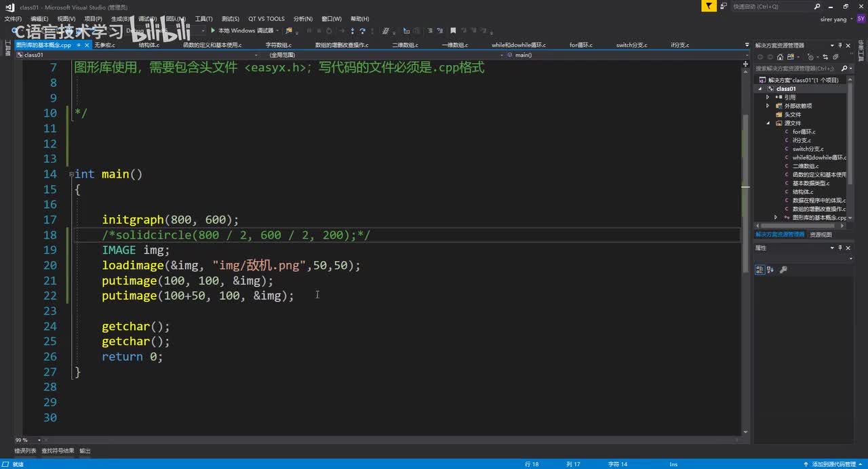Screen dimensions: 868x469
Task: Click the SY user account avatar
Action: [x=861, y=19]
